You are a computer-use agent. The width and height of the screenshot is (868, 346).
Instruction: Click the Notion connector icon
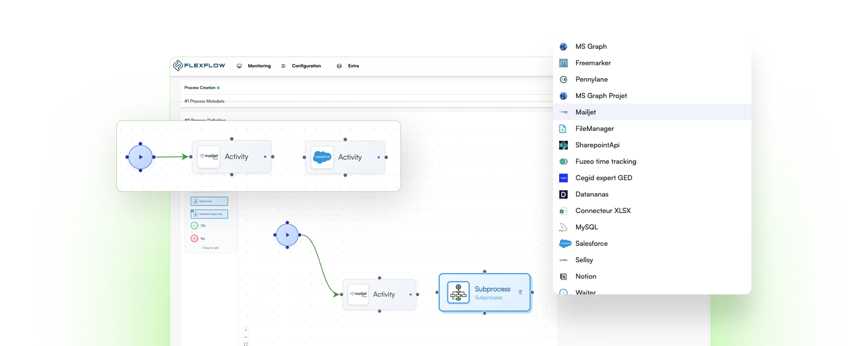pos(563,276)
